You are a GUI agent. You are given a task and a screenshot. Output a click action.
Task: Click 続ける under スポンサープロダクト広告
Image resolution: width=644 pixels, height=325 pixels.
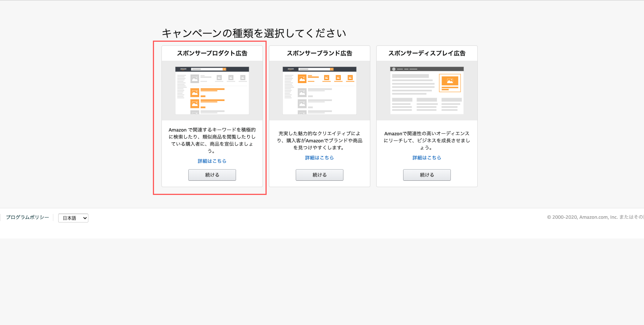(212, 175)
